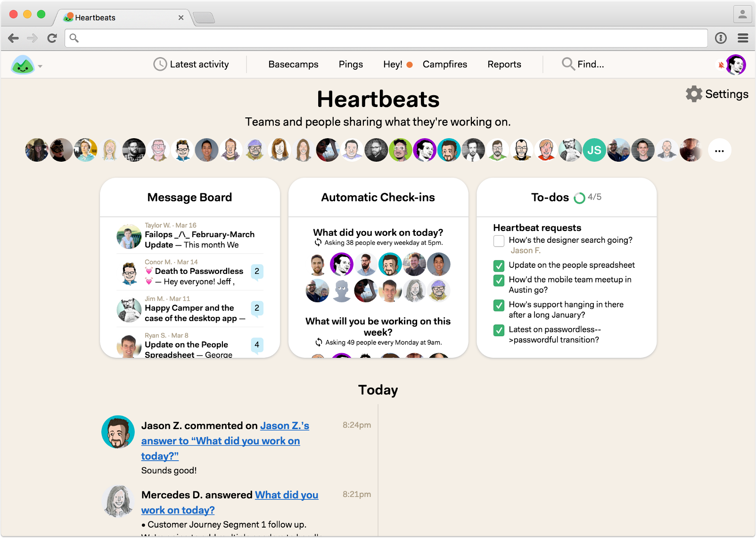Click the 8:21pm timestamp
This screenshot has width=756, height=538.
pos(357,494)
